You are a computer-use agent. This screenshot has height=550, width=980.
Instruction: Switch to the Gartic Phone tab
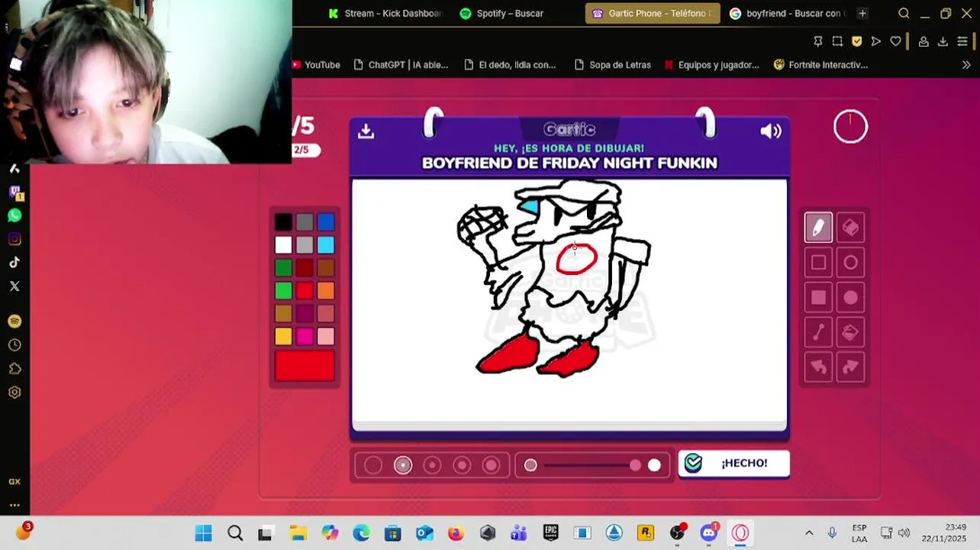(x=653, y=13)
